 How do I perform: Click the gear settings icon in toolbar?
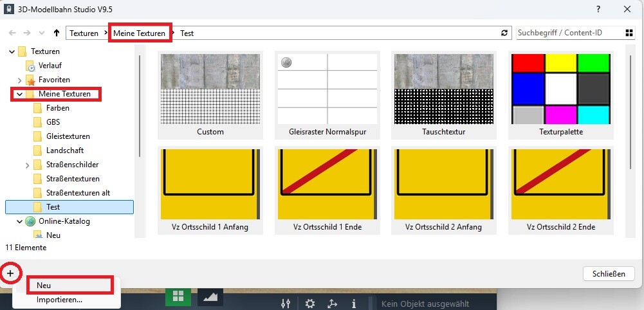[310, 304]
